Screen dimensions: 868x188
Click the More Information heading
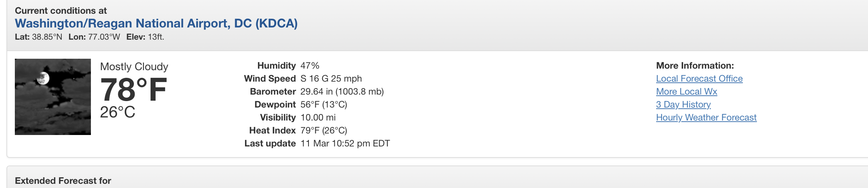point(695,66)
